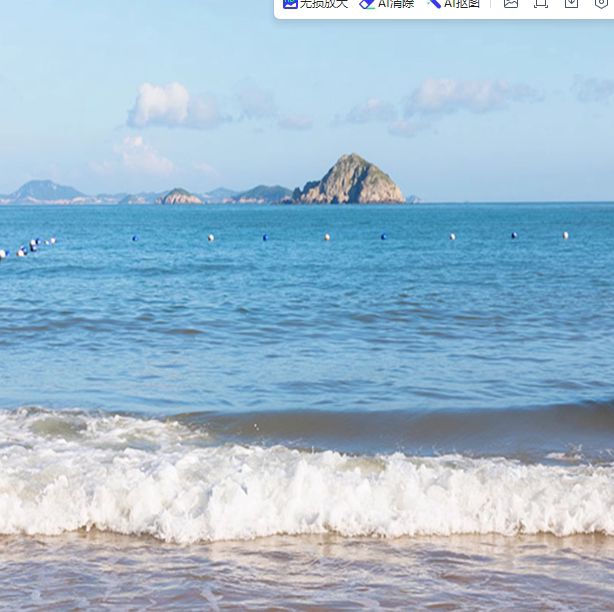Open the AI抠图 cutout option label
The height and width of the screenshot is (612, 614).
[462, 4]
